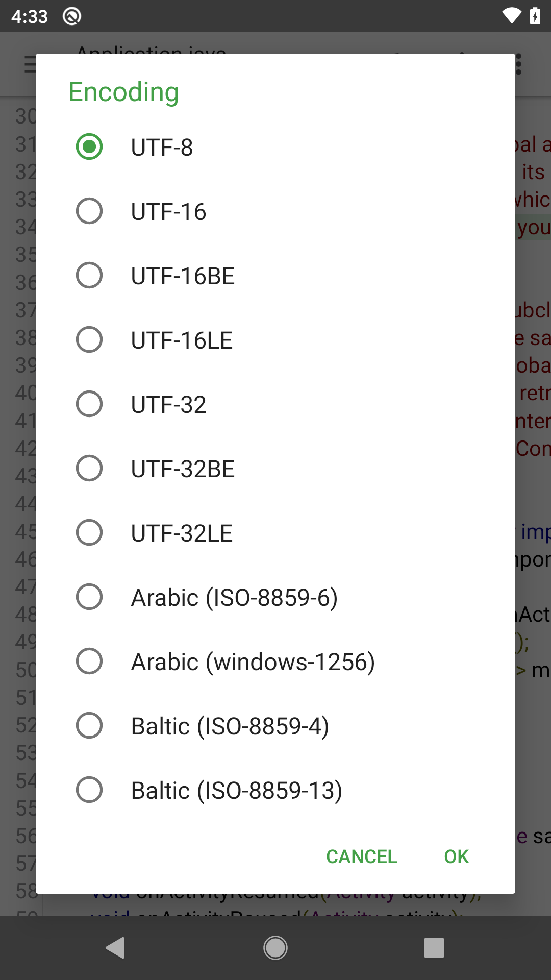Tap the battery charging status icon
Screen dimensions: 551x980
point(535,16)
